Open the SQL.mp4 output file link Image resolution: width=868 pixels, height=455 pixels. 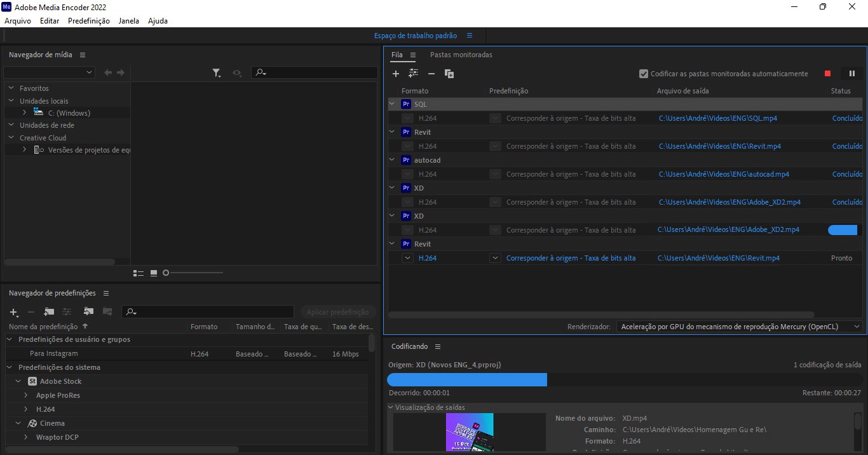click(718, 118)
